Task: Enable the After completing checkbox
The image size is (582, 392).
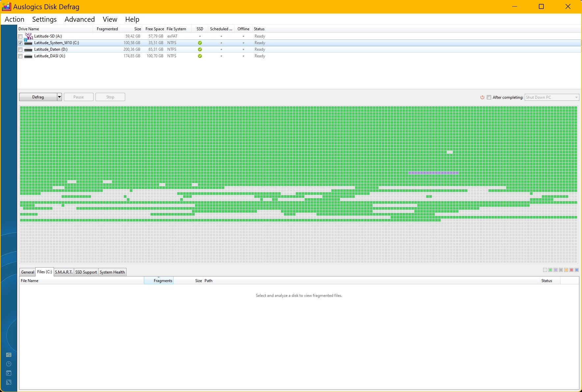Action: coord(489,97)
